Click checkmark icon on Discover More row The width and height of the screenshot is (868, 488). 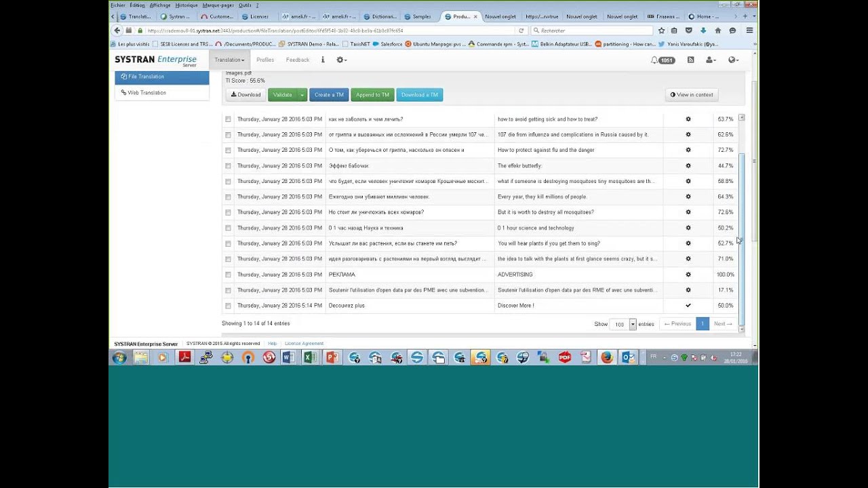pos(688,306)
